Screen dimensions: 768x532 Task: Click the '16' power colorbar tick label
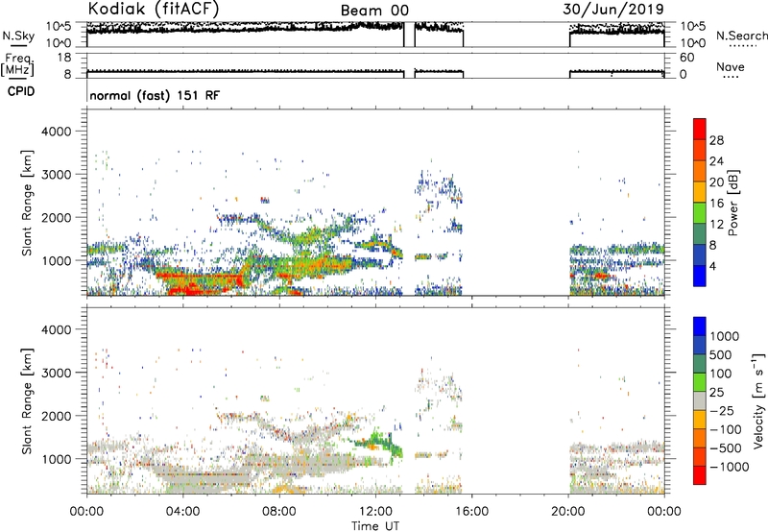(x=716, y=204)
